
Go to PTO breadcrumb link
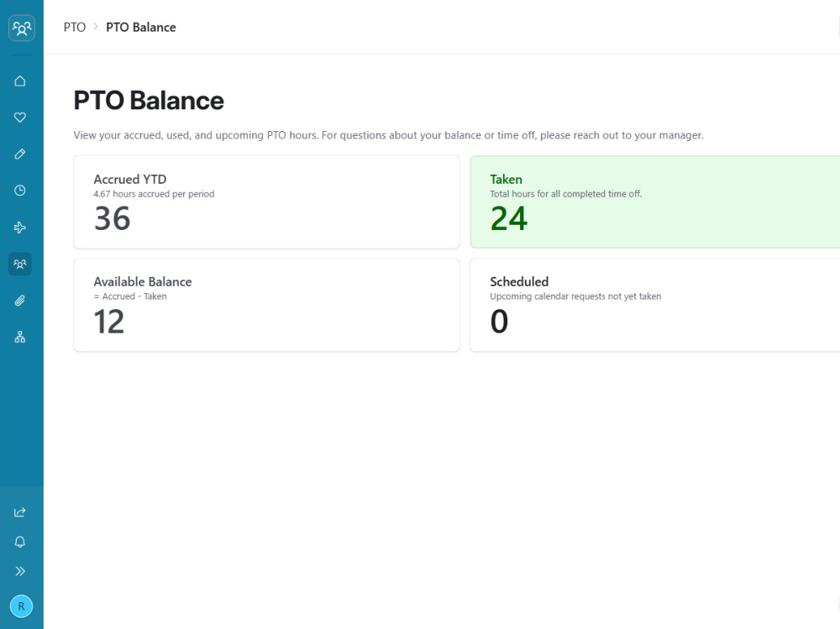point(75,28)
